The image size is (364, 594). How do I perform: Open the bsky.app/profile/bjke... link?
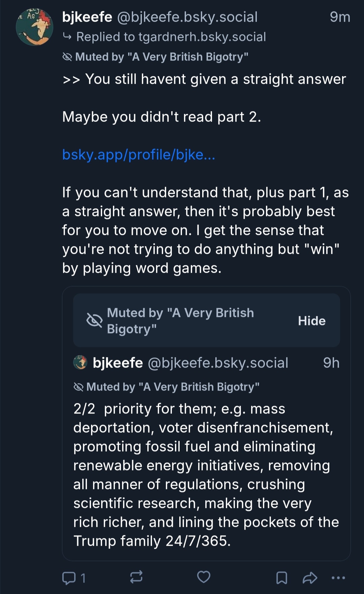click(x=139, y=155)
